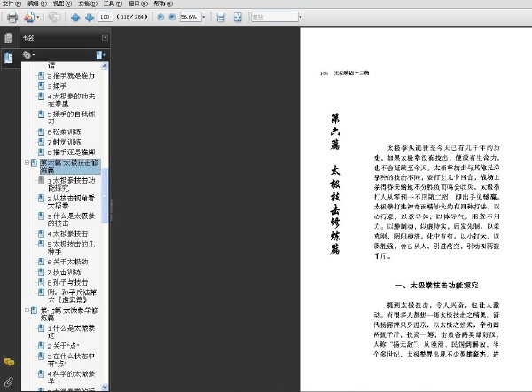Select bookmark 第六篇 太极技击修炼篇

pyautogui.click(x=70, y=167)
